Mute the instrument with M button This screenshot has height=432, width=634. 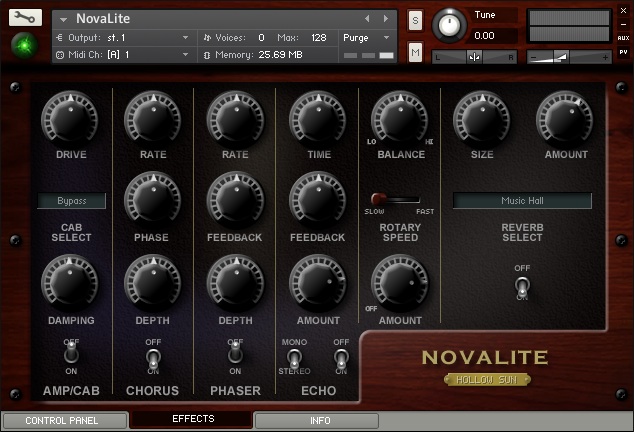[415, 50]
